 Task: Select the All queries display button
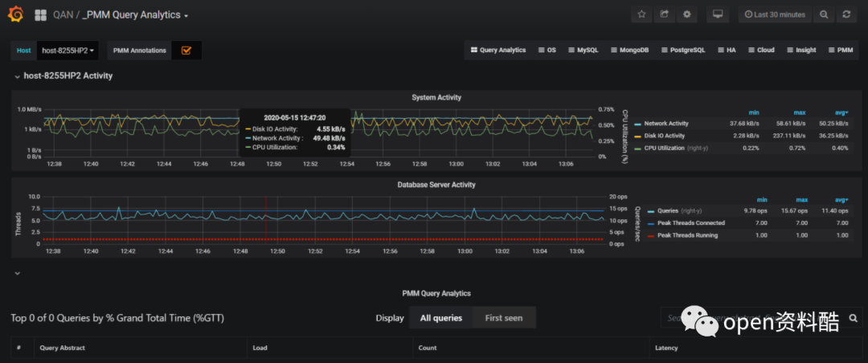point(441,318)
